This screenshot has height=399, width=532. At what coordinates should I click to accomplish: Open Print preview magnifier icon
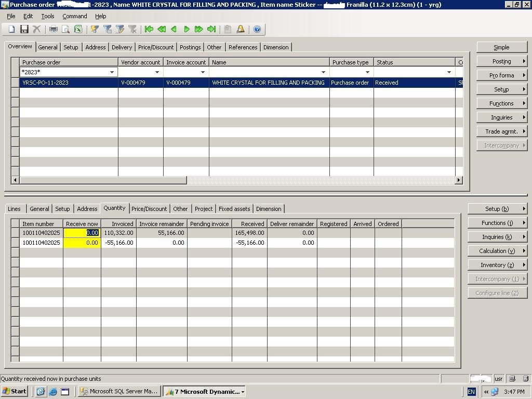(65, 29)
